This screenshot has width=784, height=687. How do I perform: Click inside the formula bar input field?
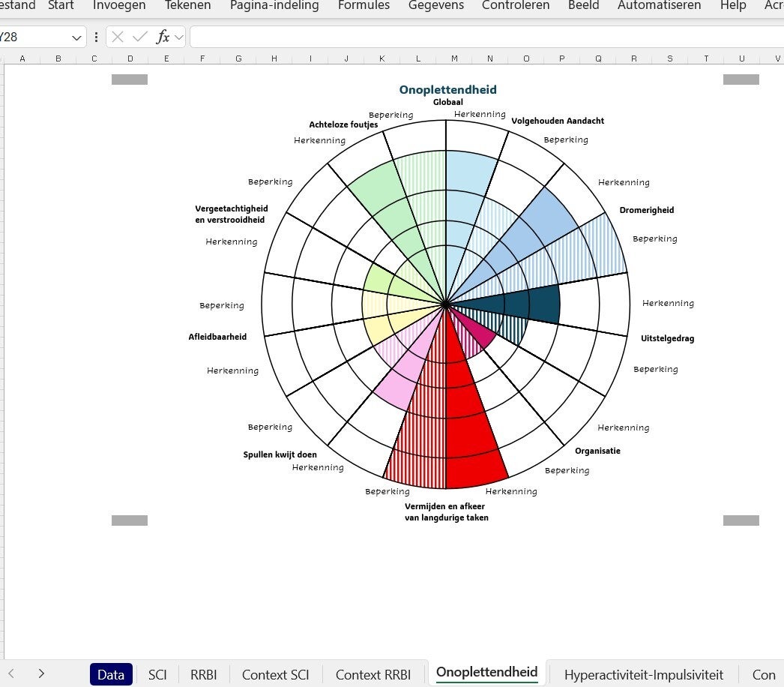(x=480, y=37)
